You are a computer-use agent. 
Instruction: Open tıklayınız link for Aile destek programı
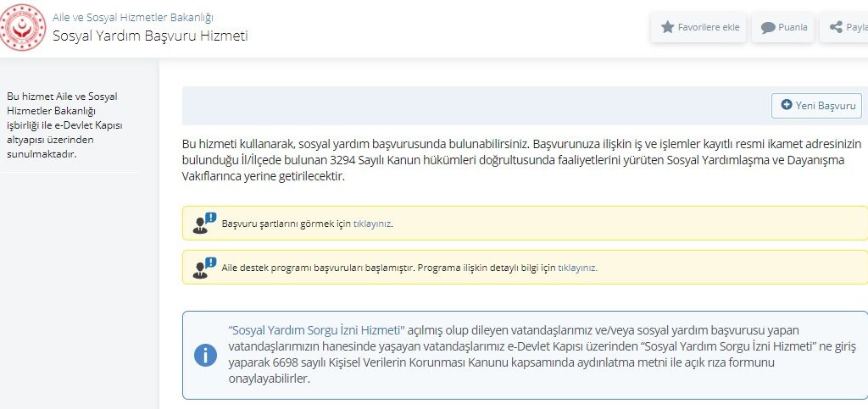576,268
